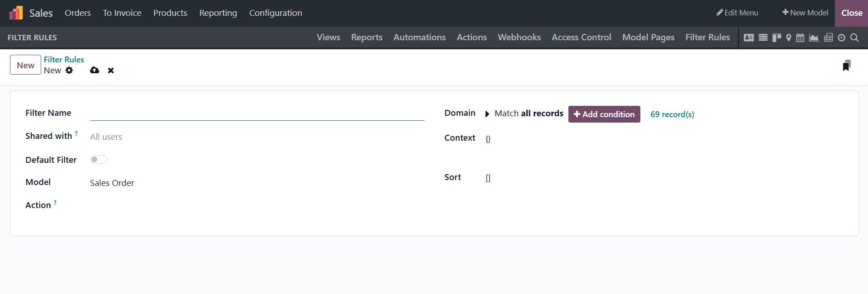Open the Reporting menu
868x294 pixels.
[218, 13]
